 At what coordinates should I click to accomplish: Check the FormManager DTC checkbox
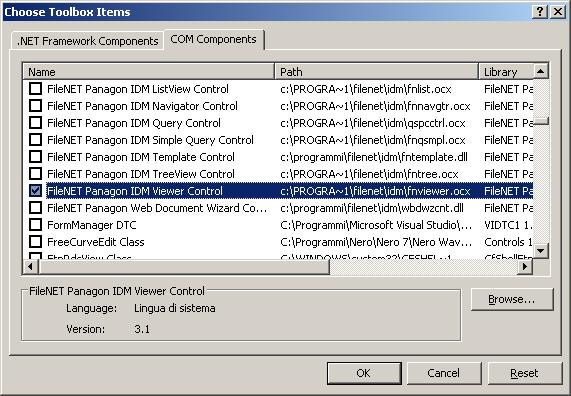pyautogui.click(x=35, y=225)
